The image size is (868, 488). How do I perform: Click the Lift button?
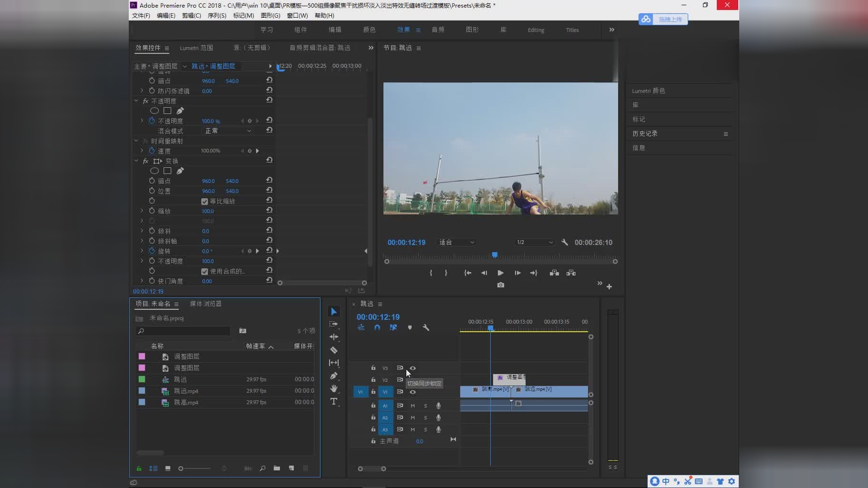[x=554, y=273]
